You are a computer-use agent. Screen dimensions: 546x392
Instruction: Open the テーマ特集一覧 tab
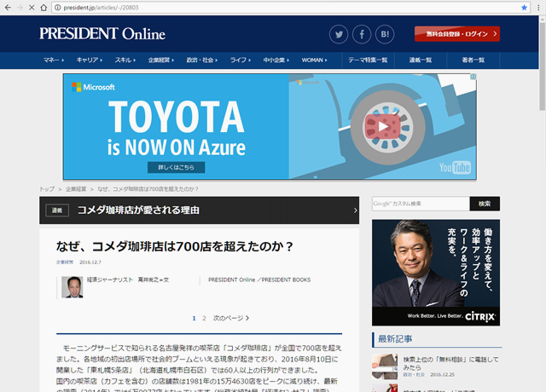(x=368, y=61)
